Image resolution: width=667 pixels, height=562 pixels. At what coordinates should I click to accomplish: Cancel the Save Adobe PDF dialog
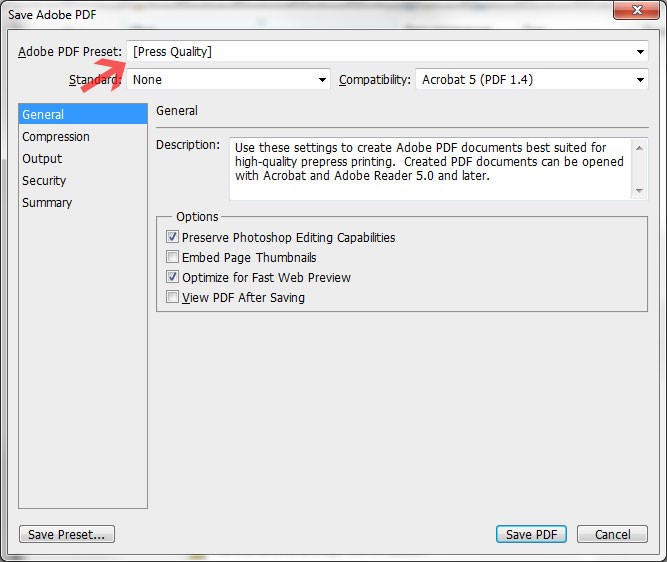click(x=613, y=534)
